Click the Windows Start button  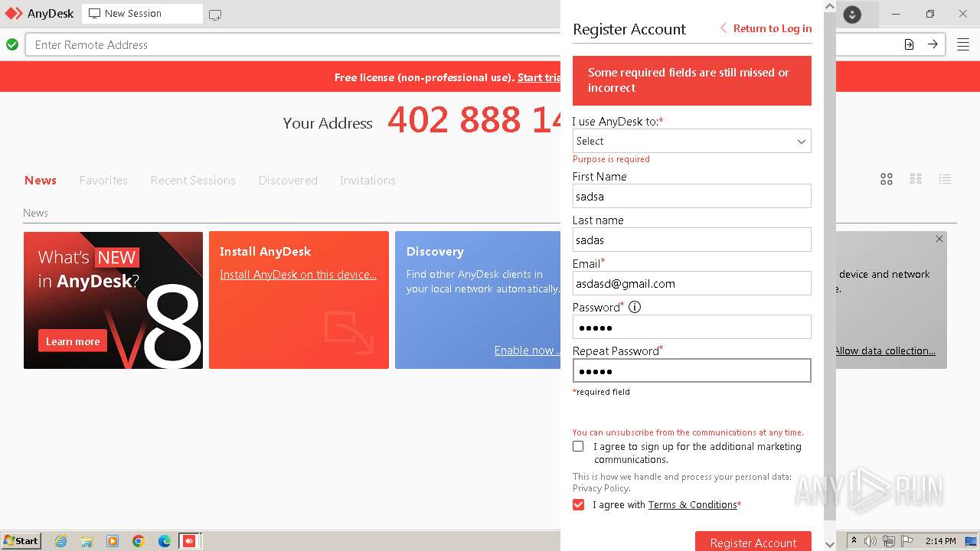click(x=21, y=541)
